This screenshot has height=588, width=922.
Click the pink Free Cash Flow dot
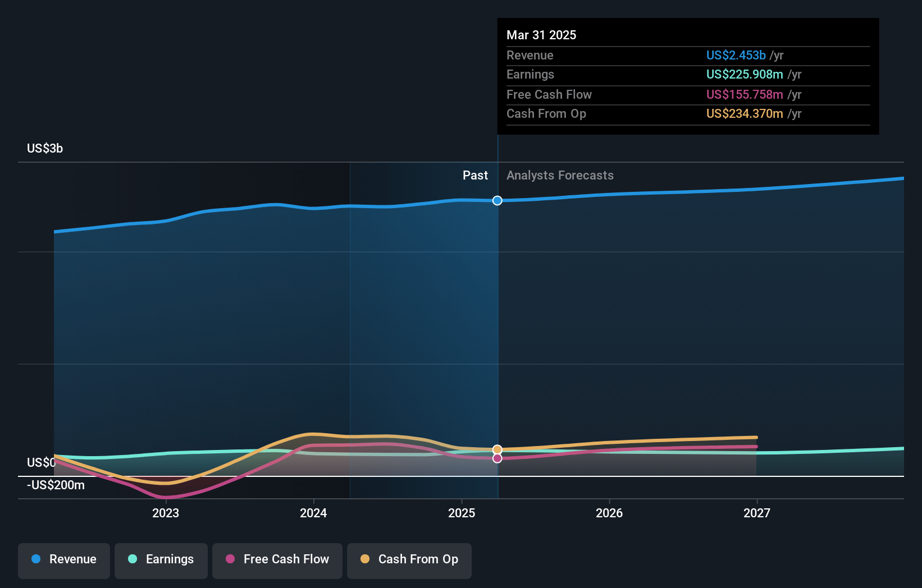(230, 559)
